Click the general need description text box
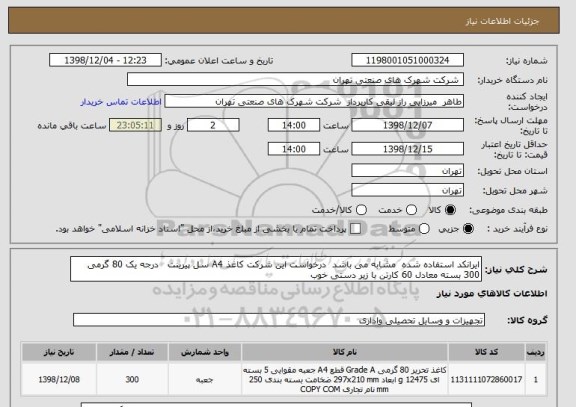The height and width of the screenshot is (407, 576). click(x=276, y=269)
